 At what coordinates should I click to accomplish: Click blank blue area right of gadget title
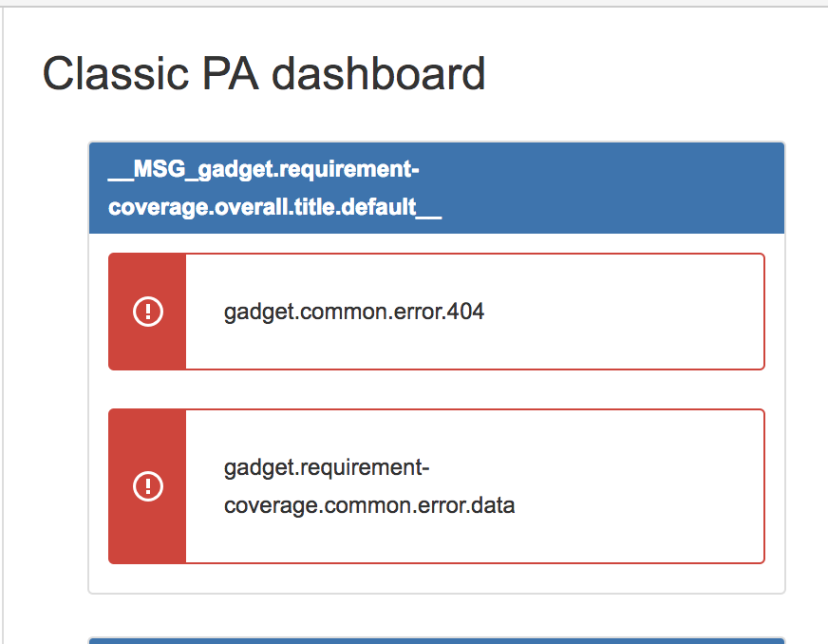coord(617,188)
